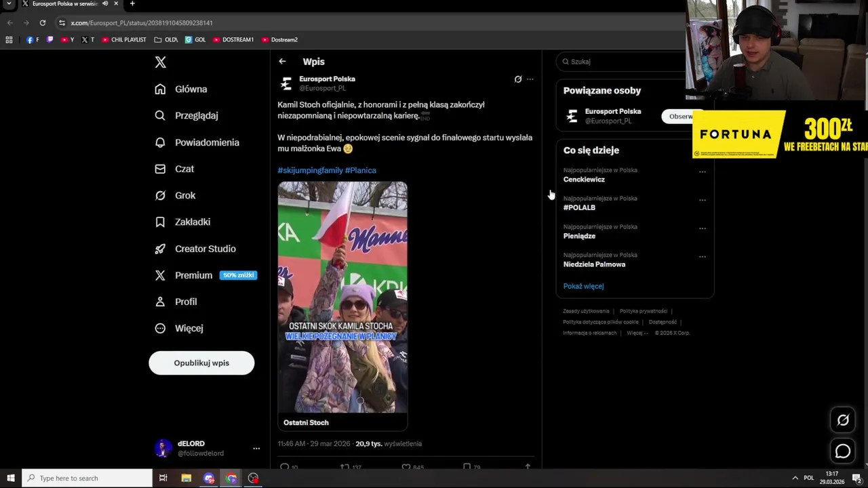
Task: Open options for Niedziela Palmowa trend
Action: coord(703,257)
